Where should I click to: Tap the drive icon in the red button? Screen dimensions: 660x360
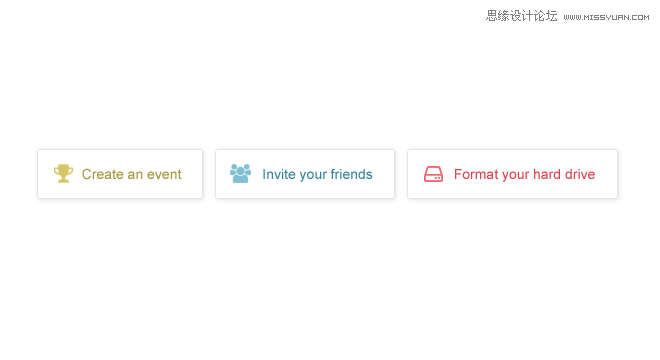coord(433,174)
